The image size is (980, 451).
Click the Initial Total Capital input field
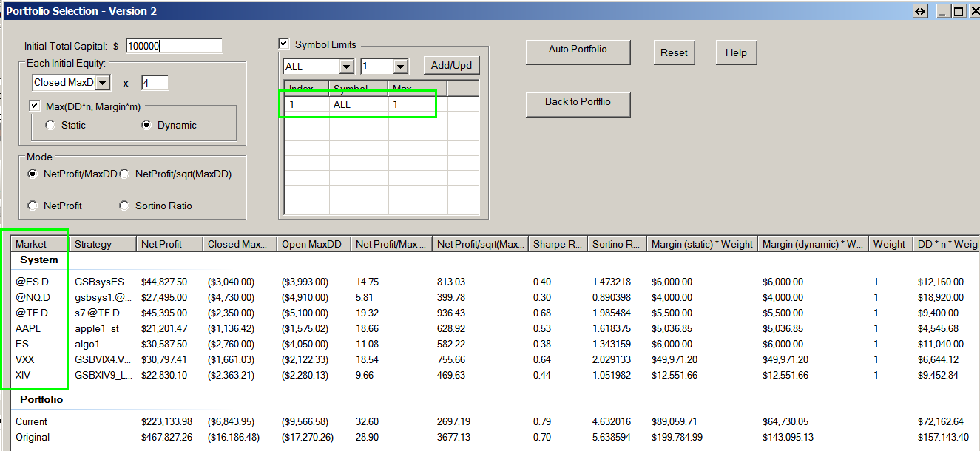click(174, 46)
